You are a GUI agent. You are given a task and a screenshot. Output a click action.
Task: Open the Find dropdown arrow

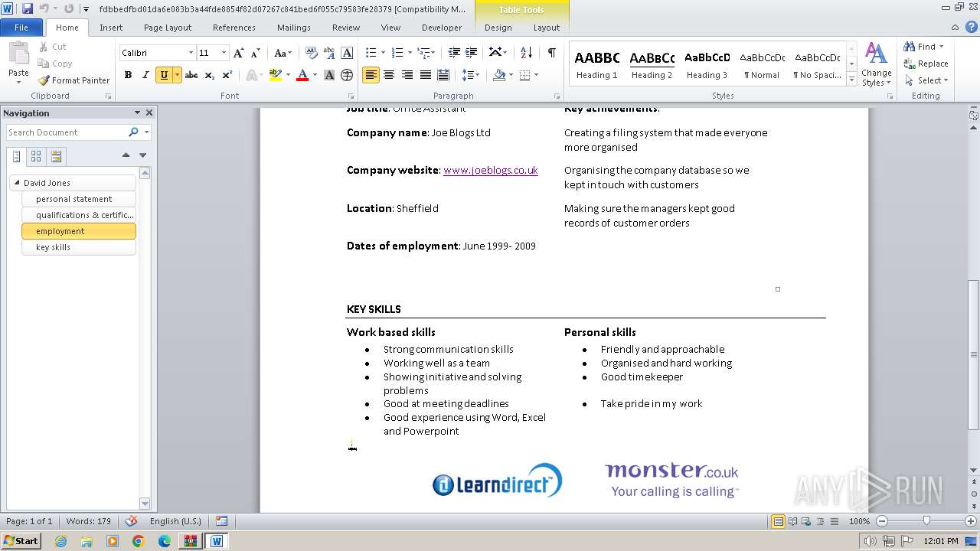click(941, 47)
